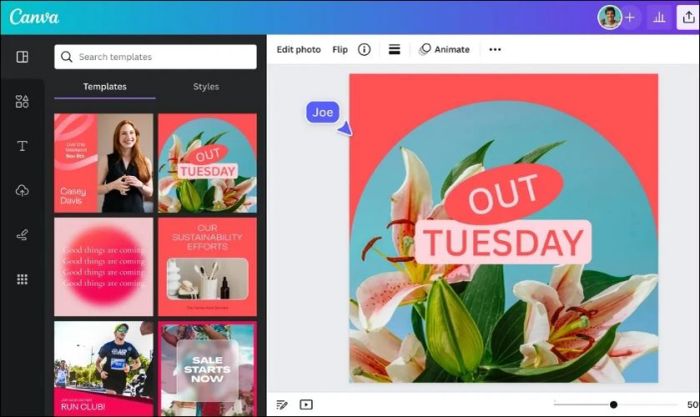Switch to the Styles tab
Screen dimensions: 700x417
[206, 87]
